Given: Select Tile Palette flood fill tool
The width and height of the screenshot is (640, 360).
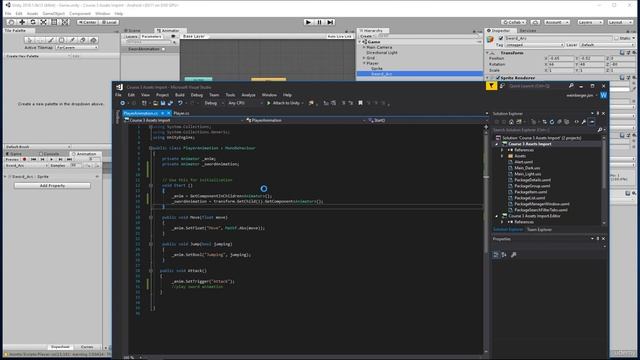Looking at the screenshot, I should click(93, 40).
